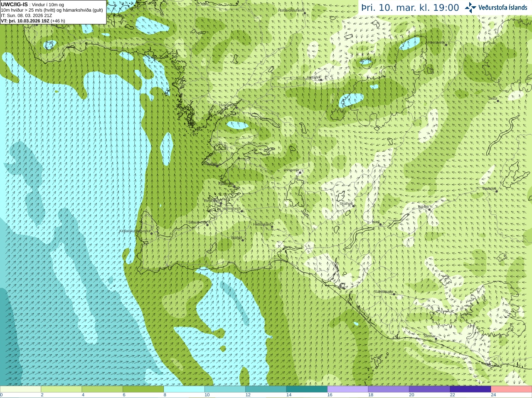Viewport: 532px width, 398px height.
Task: Click the Búrfell station label
Action: point(424,207)
